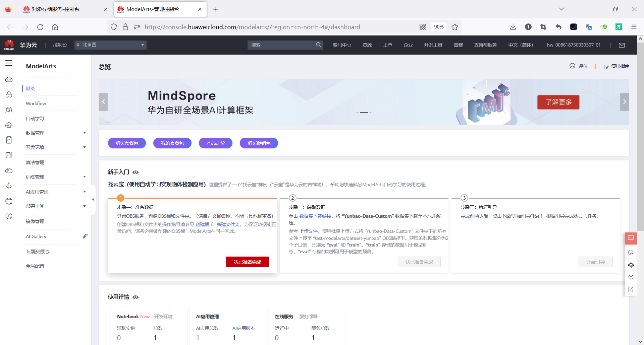644x345 pixels.
Task: Open the Firefox tab list dropdown
Action: [x=561, y=9]
